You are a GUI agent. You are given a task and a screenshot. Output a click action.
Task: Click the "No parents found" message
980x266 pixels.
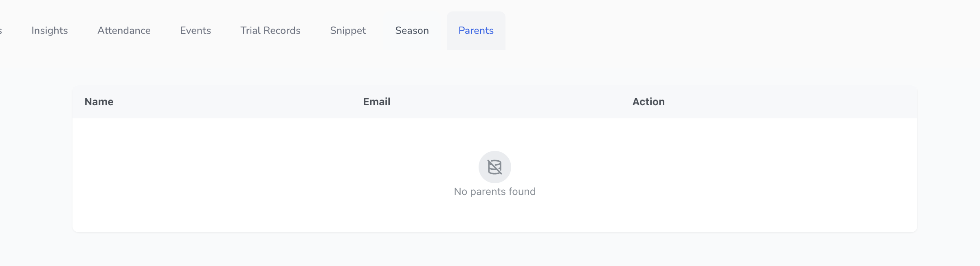494,191
